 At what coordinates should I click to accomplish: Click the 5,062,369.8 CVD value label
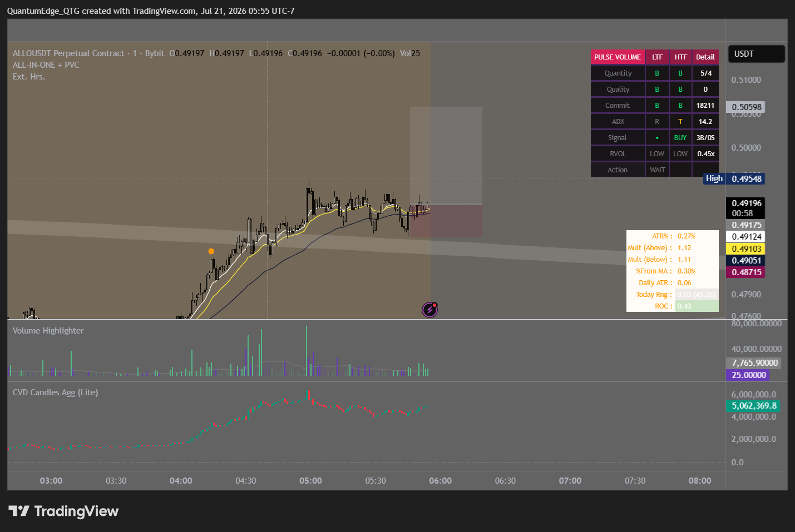tap(753, 406)
